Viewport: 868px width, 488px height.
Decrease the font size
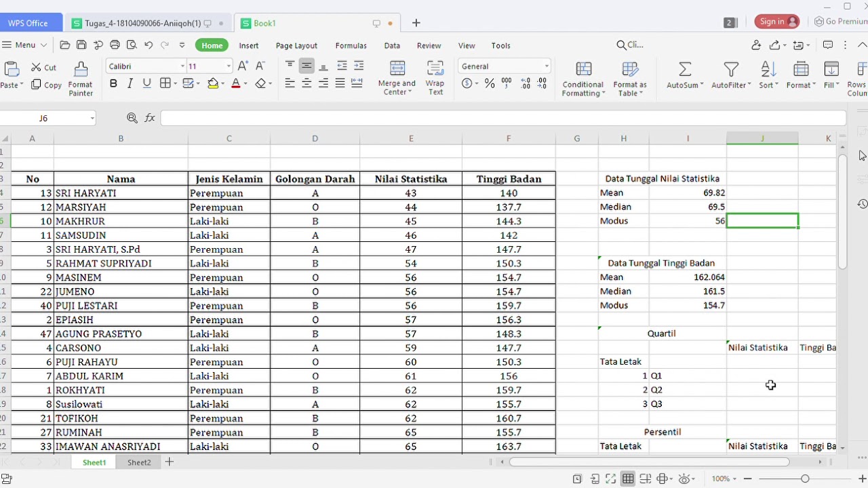[x=260, y=66]
